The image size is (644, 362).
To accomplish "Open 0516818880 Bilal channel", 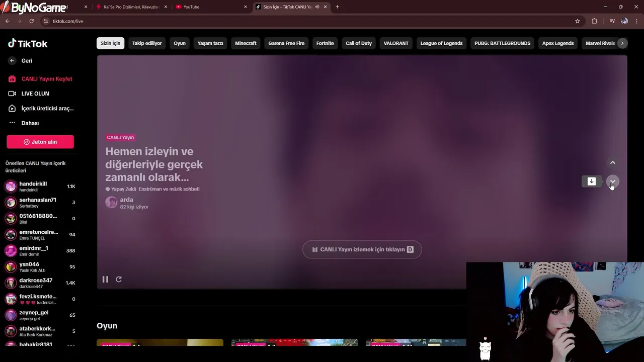I will click(40, 219).
